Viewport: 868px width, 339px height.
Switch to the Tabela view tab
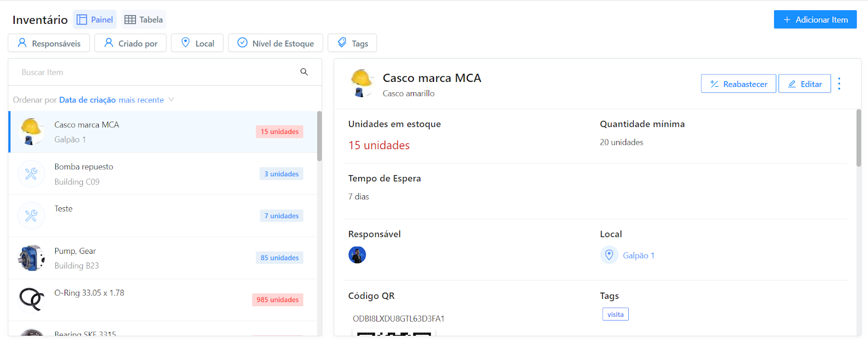[144, 20]
